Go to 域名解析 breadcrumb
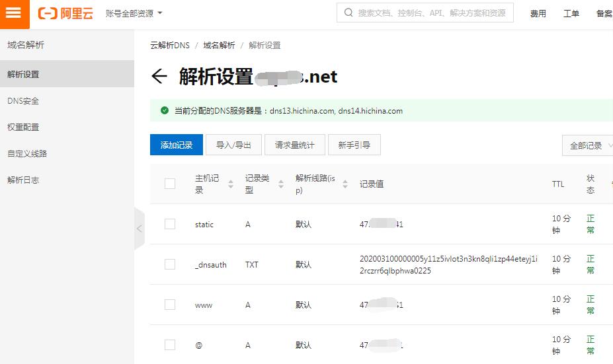 coord(219,46)
